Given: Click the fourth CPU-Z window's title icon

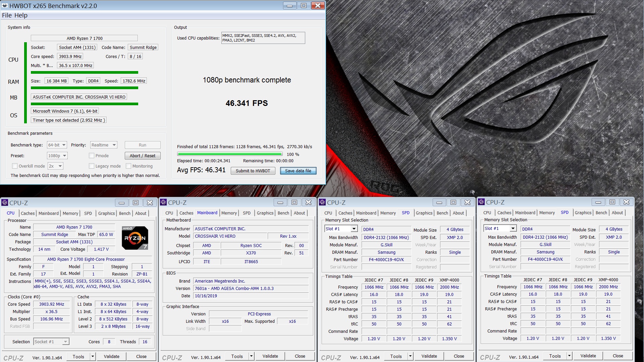Looking at the screenshot, I should (481, 202).
